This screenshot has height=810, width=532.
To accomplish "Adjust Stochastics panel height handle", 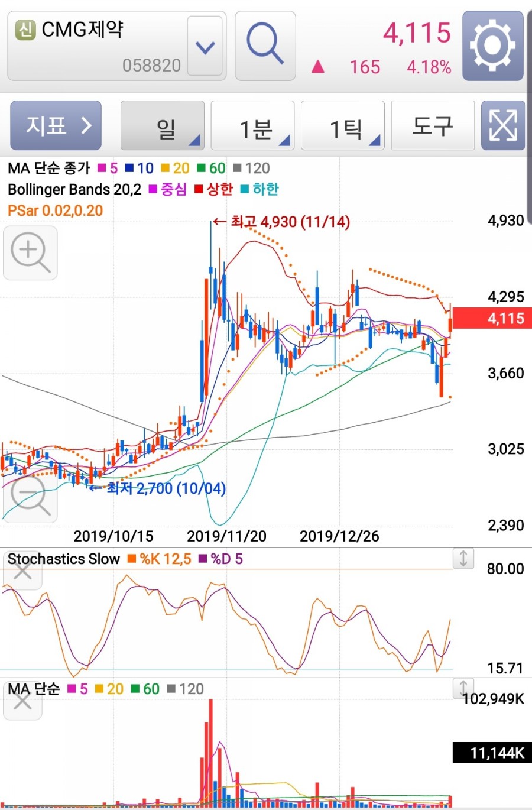I will pyautogui.click(x=463, y=558).
